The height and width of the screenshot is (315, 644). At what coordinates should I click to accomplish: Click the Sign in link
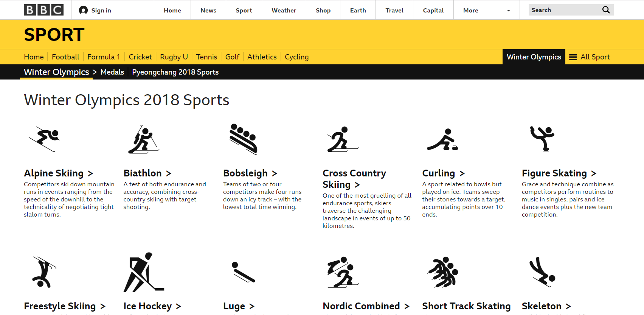click(101, 11)
